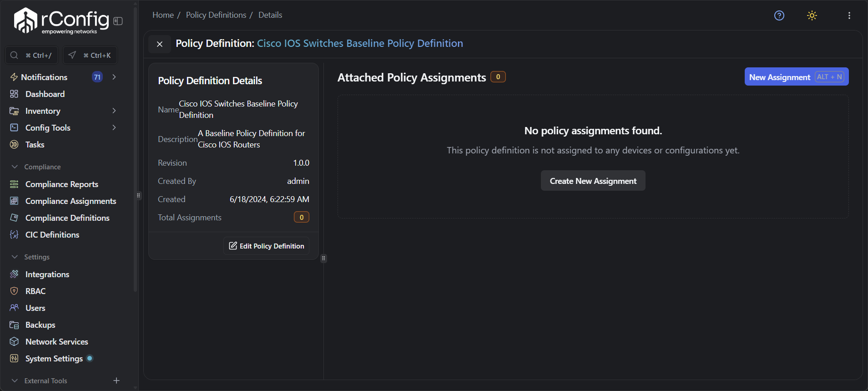
Task: Click the Inventory icon
Action: point(14,111)
